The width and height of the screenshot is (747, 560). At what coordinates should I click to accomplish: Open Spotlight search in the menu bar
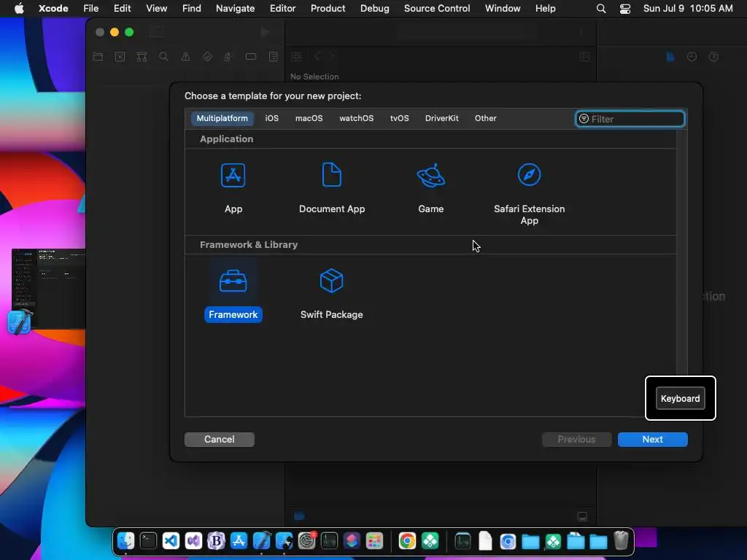pos(601,8)
